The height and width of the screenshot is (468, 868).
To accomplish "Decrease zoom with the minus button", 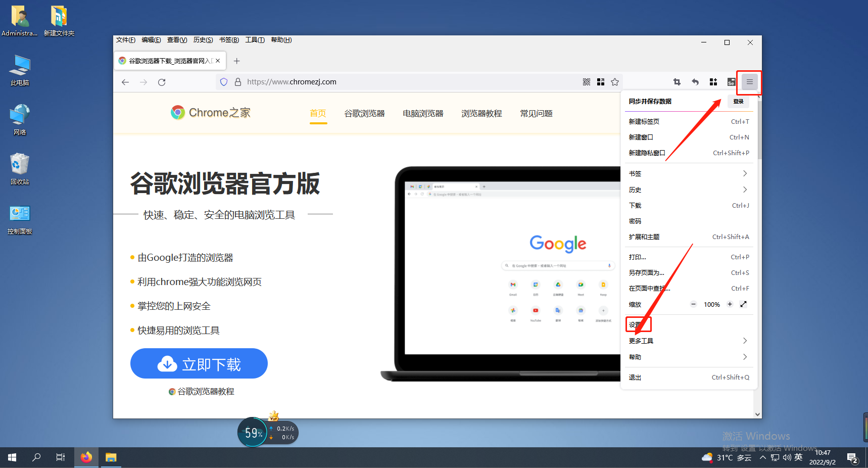I will click(694, 304).
